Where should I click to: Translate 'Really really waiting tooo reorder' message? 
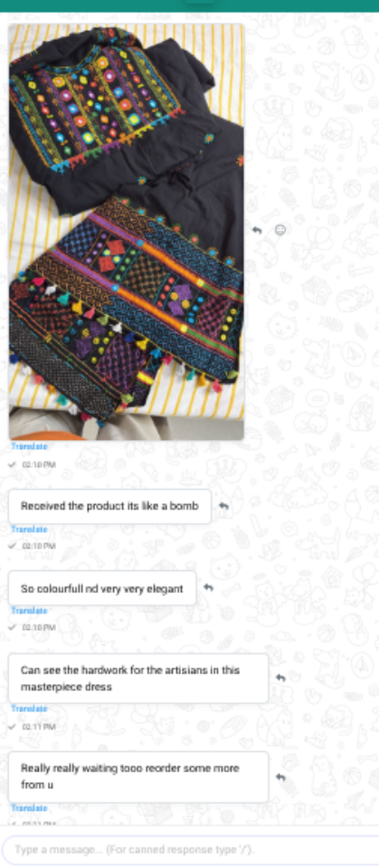(29, 808)
